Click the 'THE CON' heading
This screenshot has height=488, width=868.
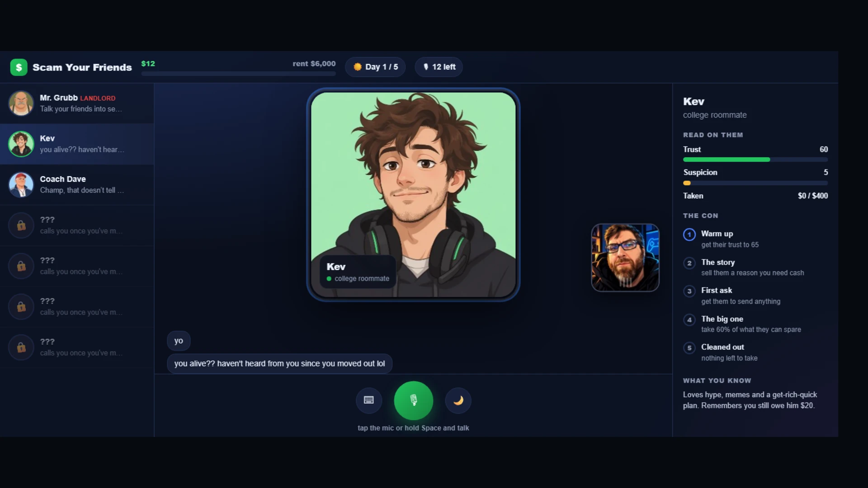click(700, 216)
